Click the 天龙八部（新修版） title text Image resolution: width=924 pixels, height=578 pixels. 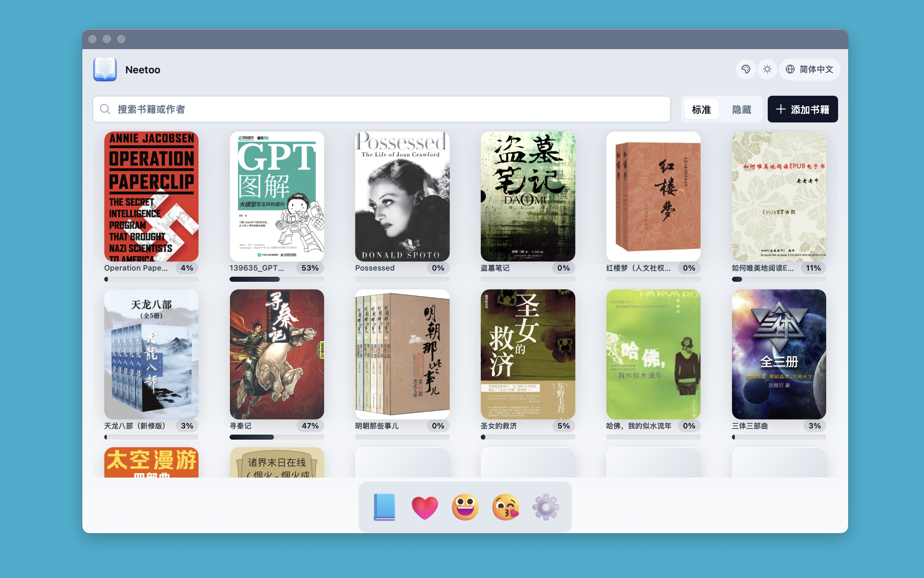click(135, 426)
